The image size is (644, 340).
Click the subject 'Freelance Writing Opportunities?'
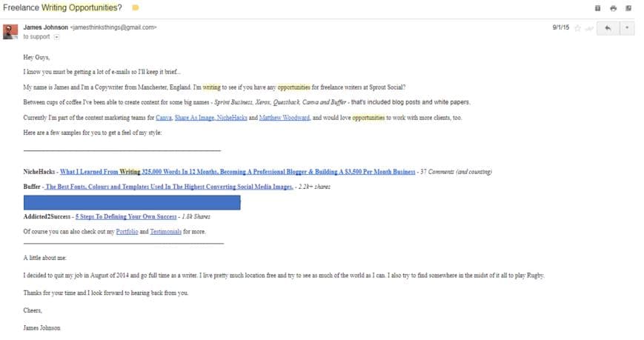click(x=62, y=8)
